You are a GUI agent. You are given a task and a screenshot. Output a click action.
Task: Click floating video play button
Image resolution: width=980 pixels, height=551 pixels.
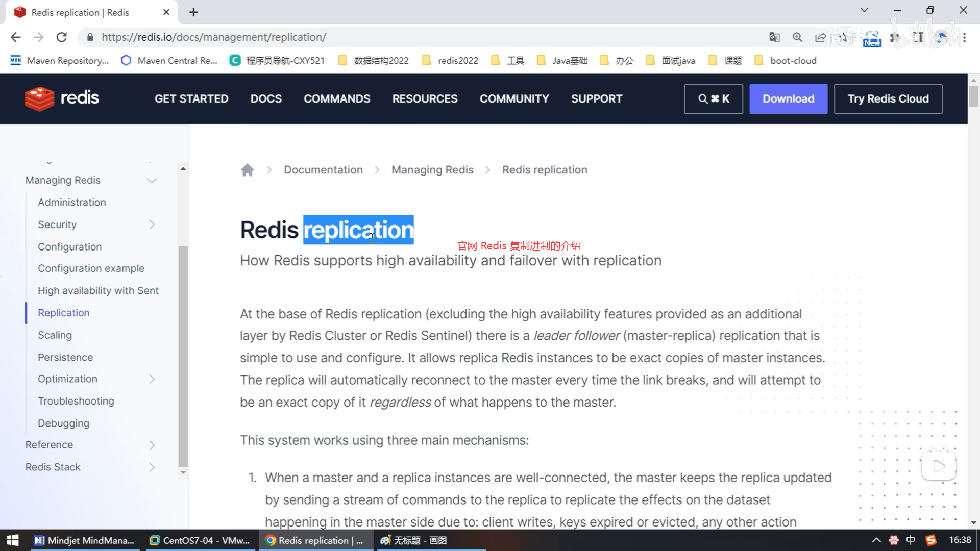(938, 466)
